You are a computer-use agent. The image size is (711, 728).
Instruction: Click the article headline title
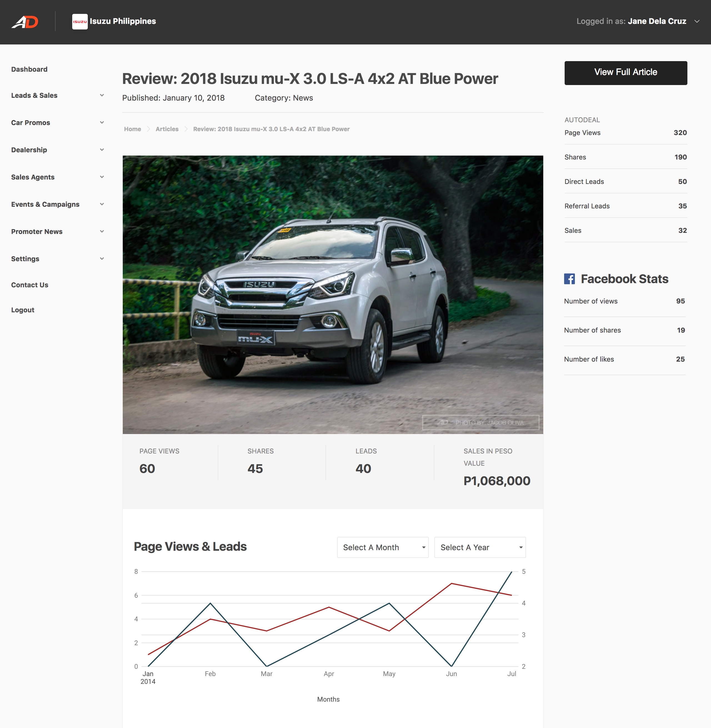pos(310,79)
